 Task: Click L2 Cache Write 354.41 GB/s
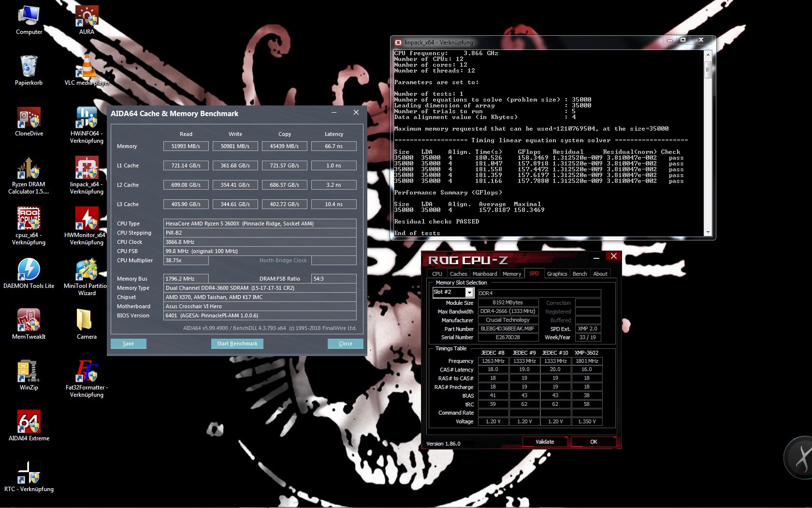click(235, 185)
